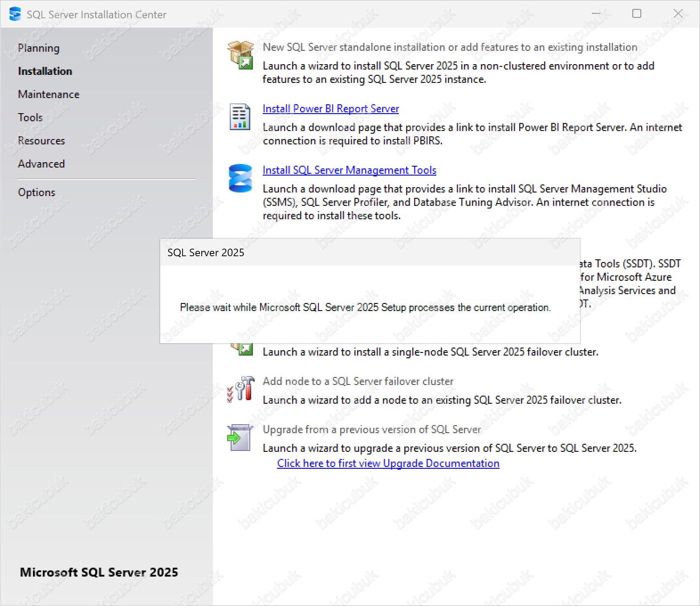Switch to the Maintenance page
The width and height of the screenshot is (700, 606).
(x=49, y=94)
